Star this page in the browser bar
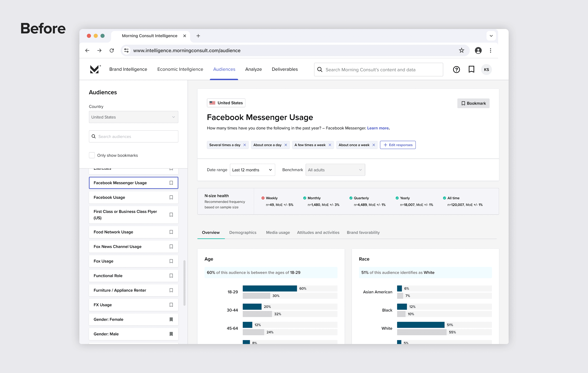 [x=461, y=50]
